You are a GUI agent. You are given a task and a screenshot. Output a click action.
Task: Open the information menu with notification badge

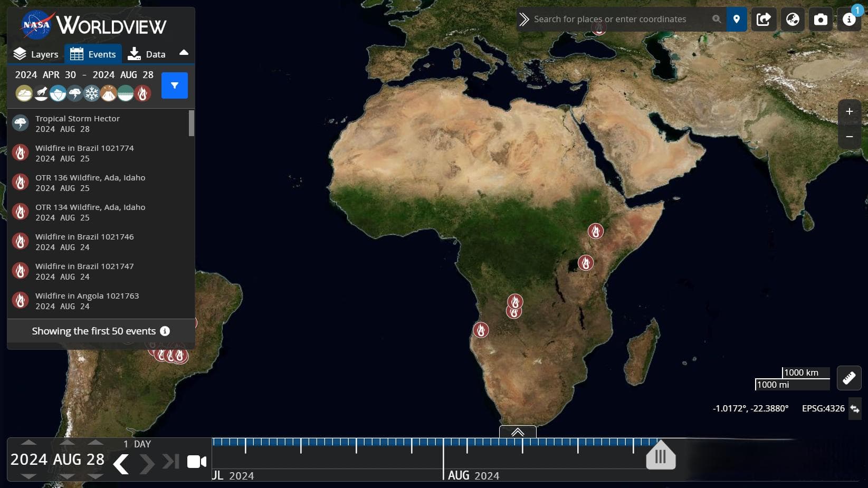[x=849, y=20]
